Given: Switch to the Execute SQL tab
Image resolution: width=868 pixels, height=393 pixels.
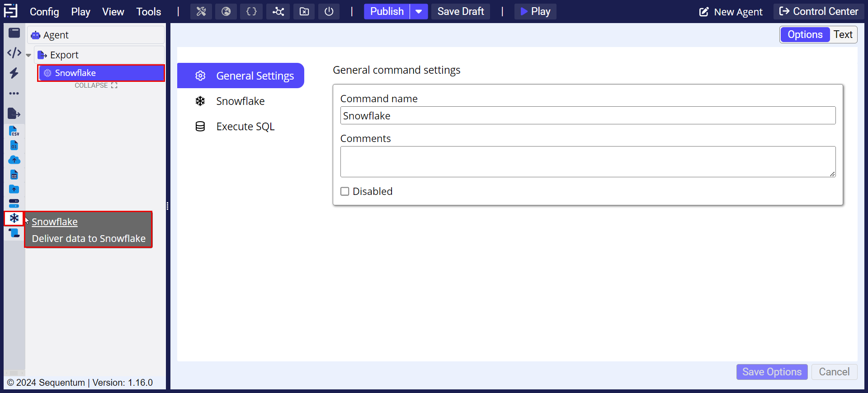Looking at the screenshot, I should click(x=241, y=126).
